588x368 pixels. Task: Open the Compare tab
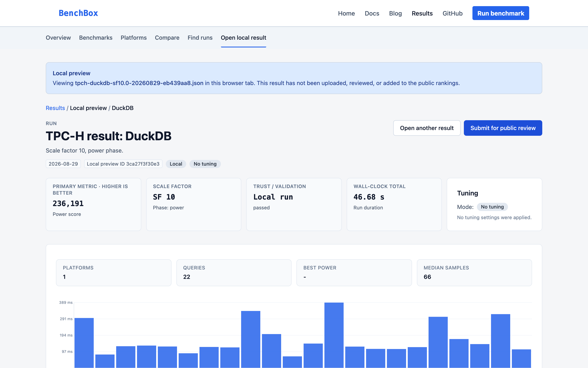pos(167,38)
